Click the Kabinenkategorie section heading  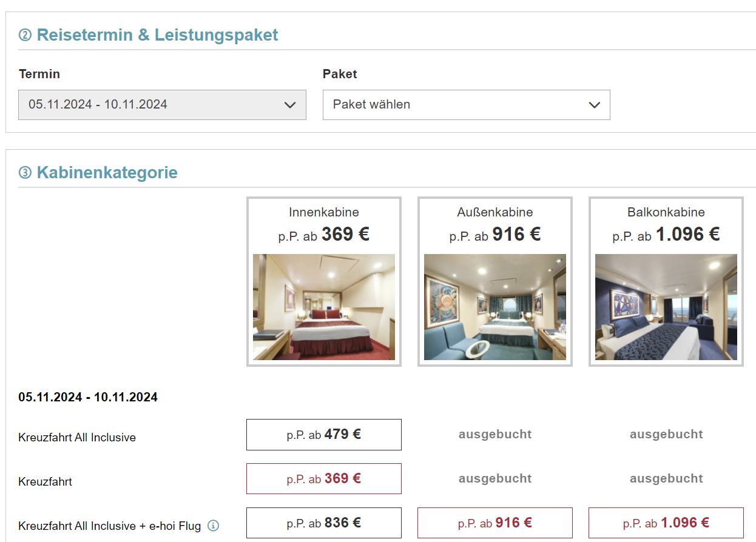[x=107, y=172]
